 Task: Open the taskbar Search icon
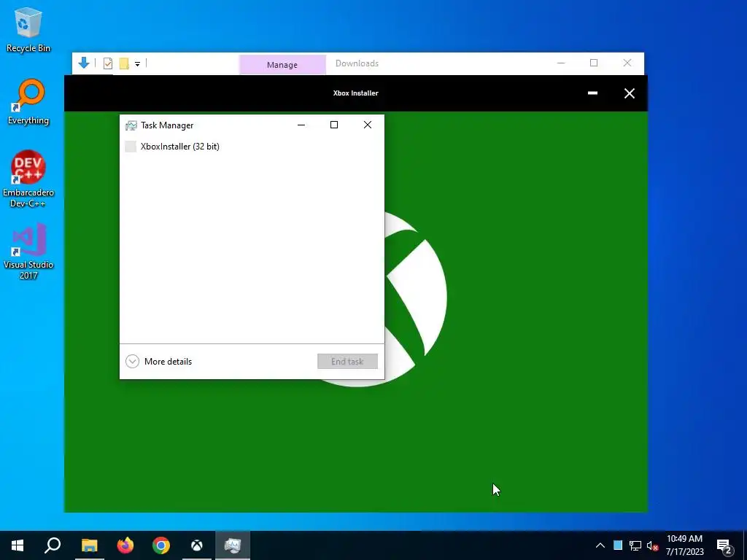coord(53,545)
